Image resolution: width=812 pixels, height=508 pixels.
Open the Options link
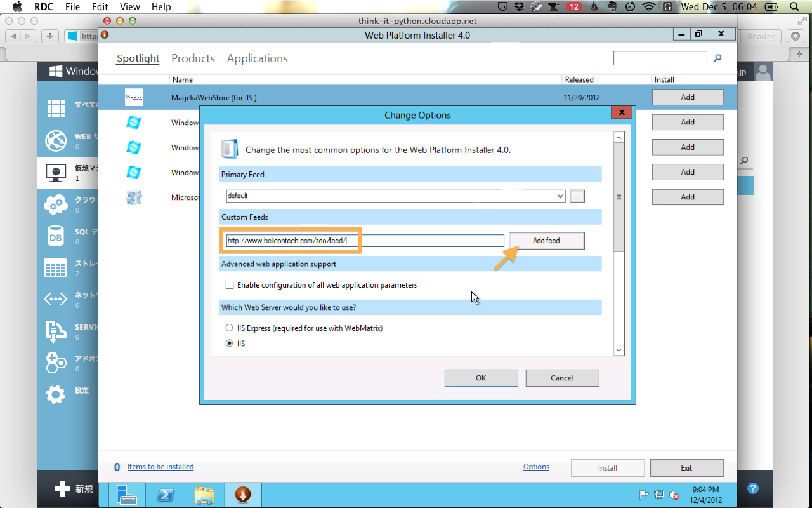point(536,467)
